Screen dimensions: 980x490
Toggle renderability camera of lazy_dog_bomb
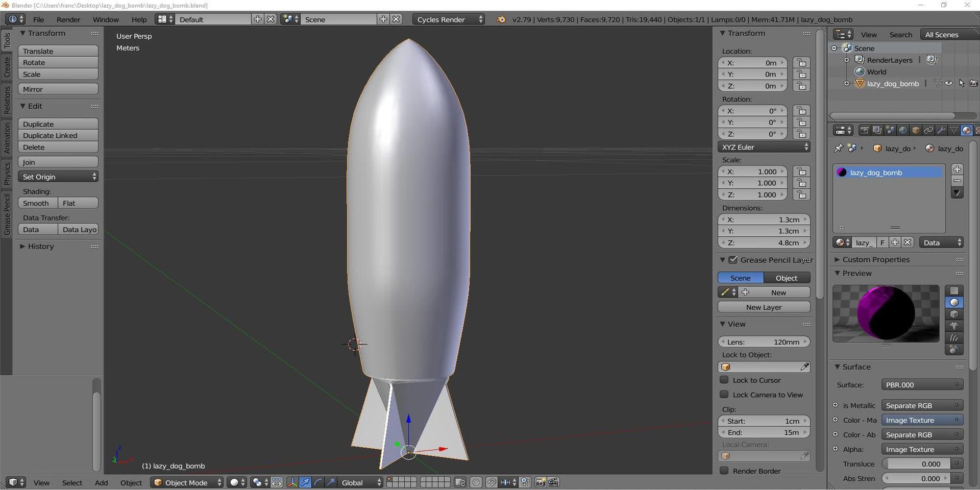(x=974, y=83)
